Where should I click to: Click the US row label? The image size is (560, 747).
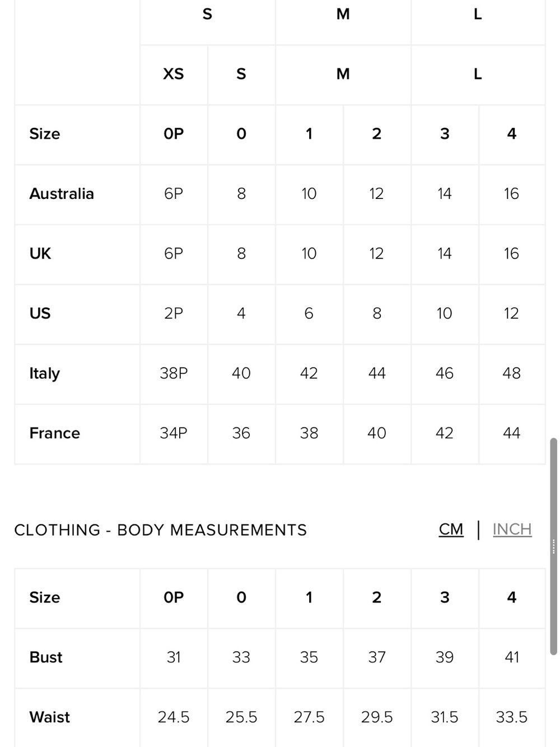point(40,313)
